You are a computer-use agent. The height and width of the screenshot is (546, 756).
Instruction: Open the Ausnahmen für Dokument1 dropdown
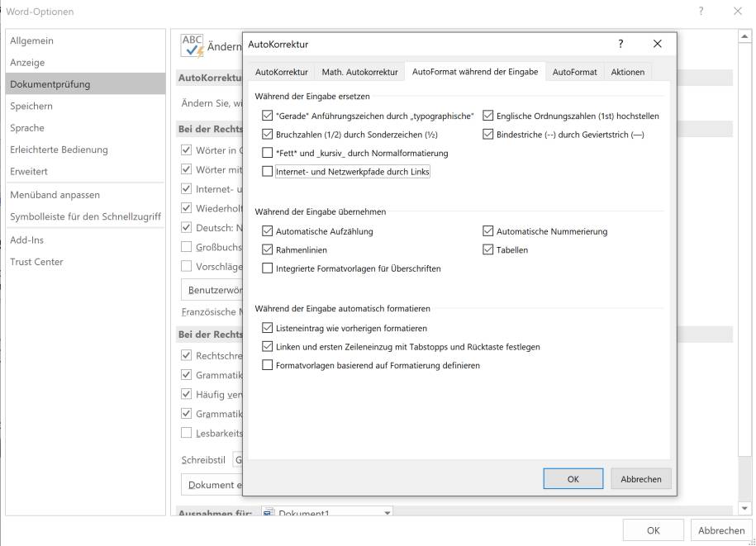(x=388, y=514)
